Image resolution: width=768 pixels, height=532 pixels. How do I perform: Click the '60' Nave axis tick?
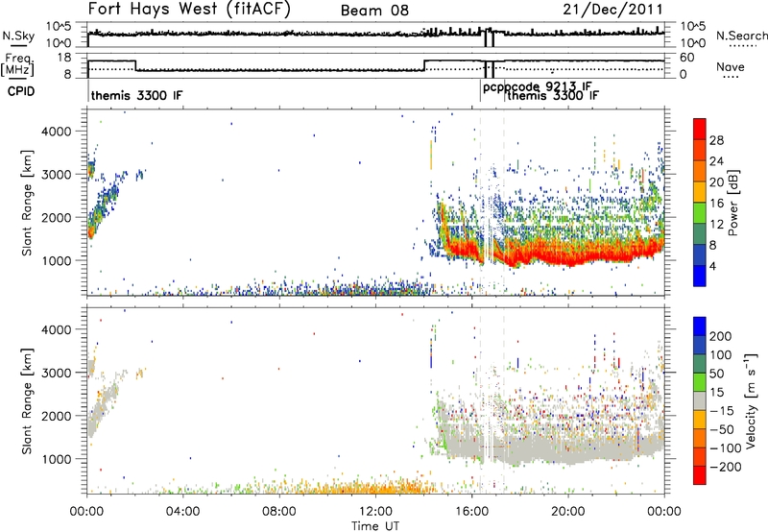687,58
